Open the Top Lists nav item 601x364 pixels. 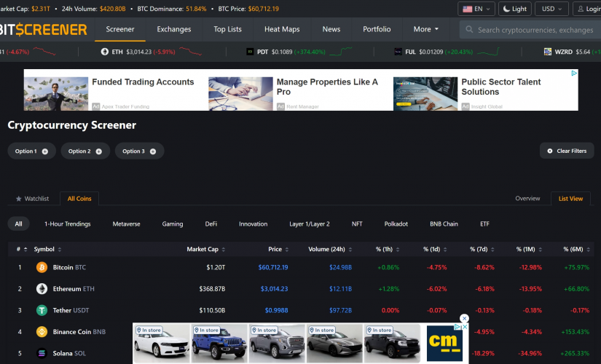[x=228, y=29]
